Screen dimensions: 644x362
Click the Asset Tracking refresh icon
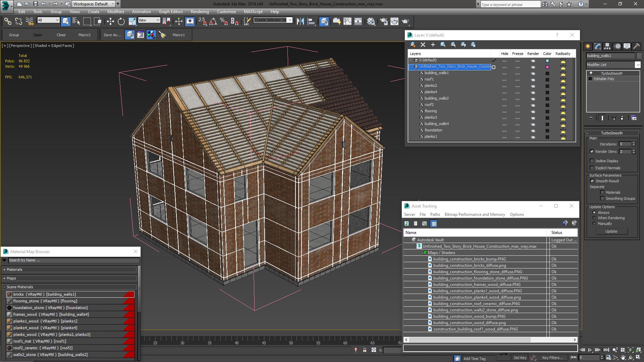(407, 223)
